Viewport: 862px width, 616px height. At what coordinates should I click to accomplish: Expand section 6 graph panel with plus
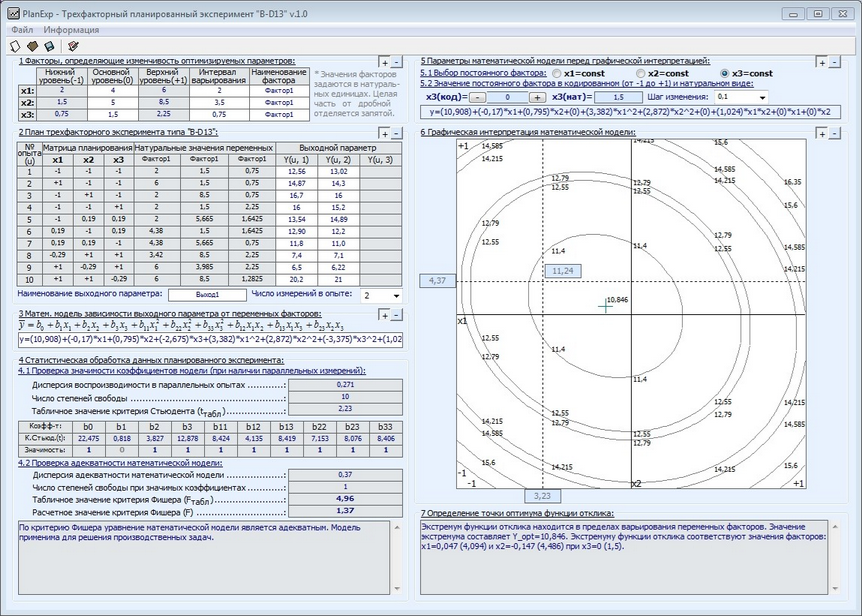tap(823, 133)
